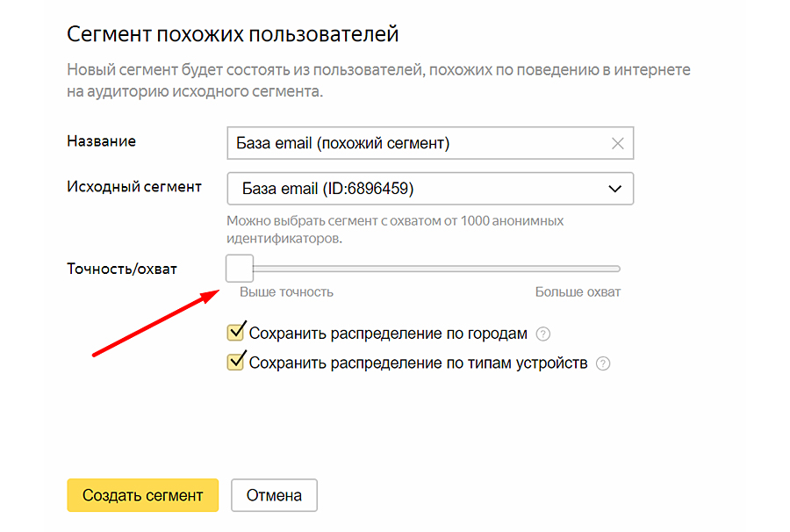Open help icon for device types distribution
Image resolution: width=790 pixels, height=532 pixels.
[603, 363]
